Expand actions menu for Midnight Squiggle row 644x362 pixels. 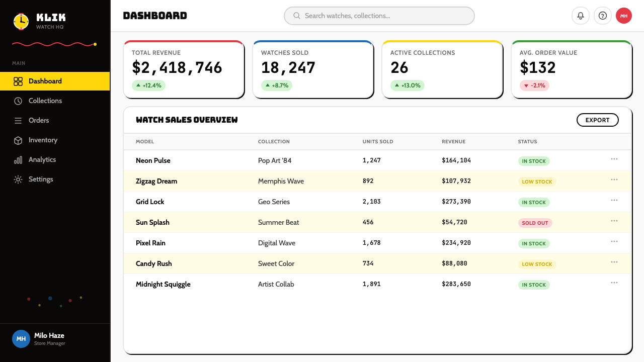[614, 283]
